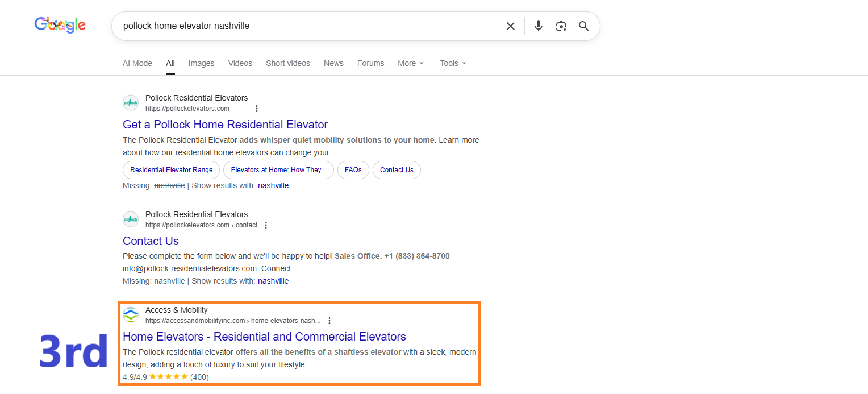Clear the search box with X icon
This screenshot has width=868, height=394.
click(x=511, y=26)
